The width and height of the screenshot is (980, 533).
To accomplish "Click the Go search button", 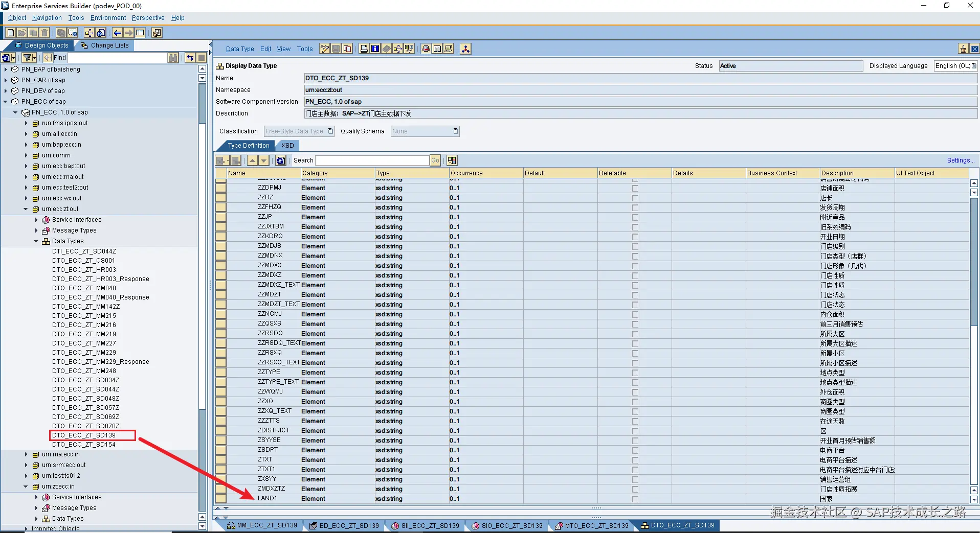I will click(x=435, y=160).
